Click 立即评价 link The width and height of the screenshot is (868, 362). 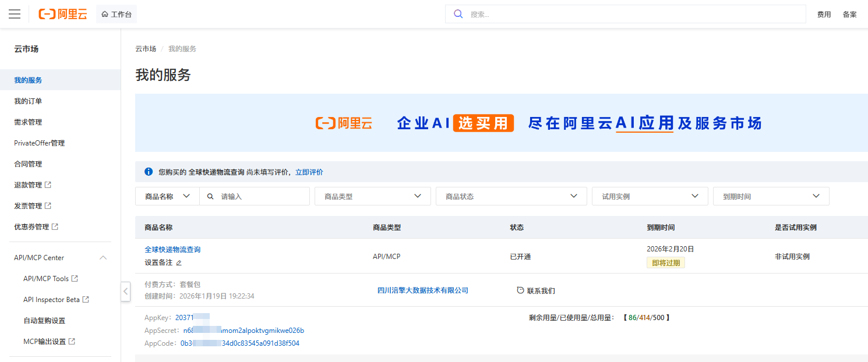tap(309, 172)
